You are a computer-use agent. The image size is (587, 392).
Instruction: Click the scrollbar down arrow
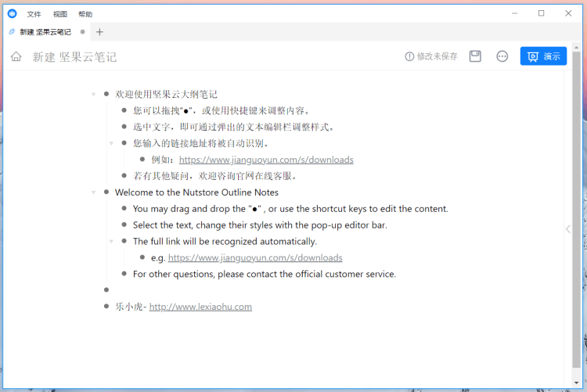[576, 383]
